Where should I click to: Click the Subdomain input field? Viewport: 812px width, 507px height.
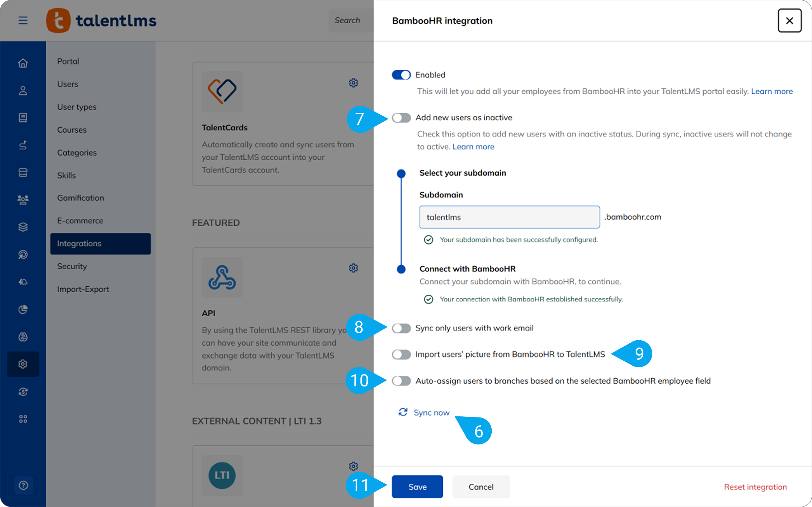[509, 217]
